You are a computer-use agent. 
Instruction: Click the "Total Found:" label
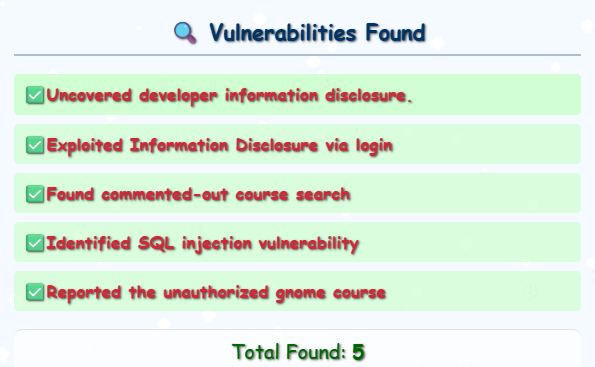click(289, 351)
